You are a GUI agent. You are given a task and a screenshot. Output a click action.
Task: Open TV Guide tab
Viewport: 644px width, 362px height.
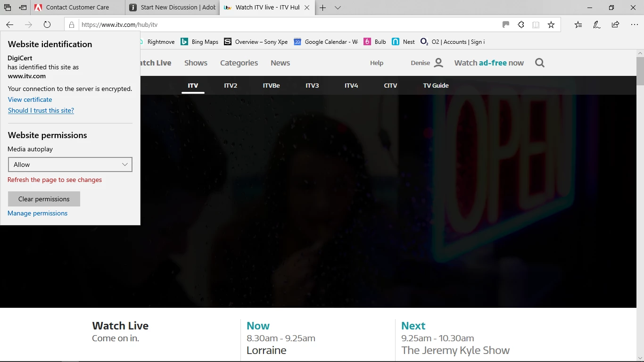(436, 85)
